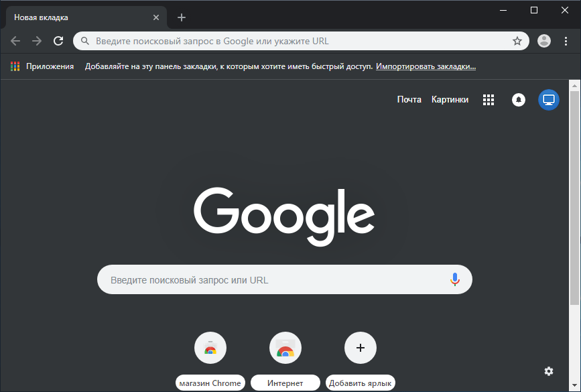Viewport: 581px width, 392px height.
Task: Open a new tab with the plus button
Action: tap(181, 17)
